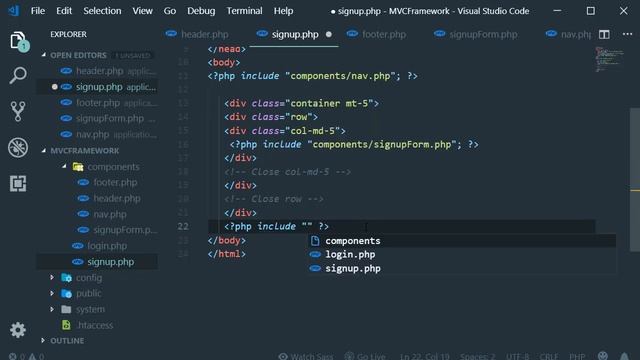Open the Debug view in activity bar

[18, 147]
